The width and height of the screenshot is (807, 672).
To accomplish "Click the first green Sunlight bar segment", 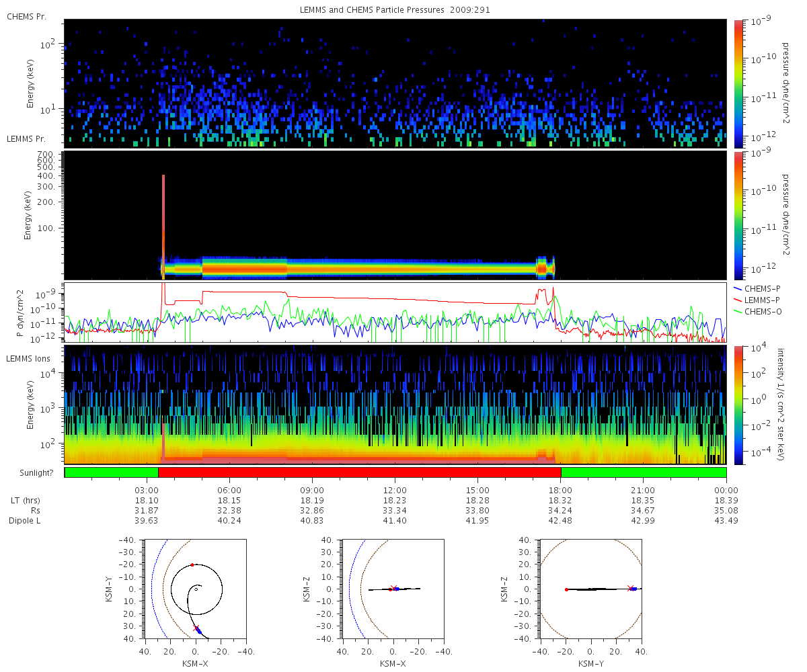I will pos(112,472).
